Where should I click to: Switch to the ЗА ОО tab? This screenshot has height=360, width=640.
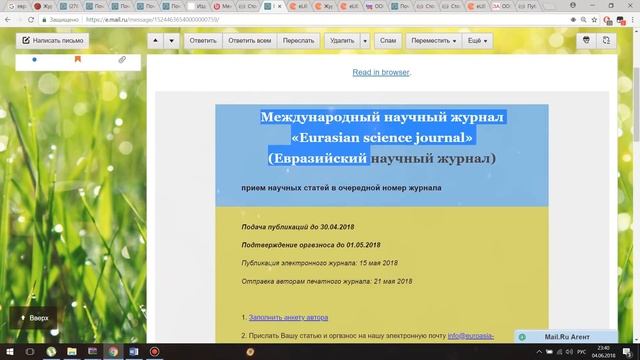click(x=502, y=6)
